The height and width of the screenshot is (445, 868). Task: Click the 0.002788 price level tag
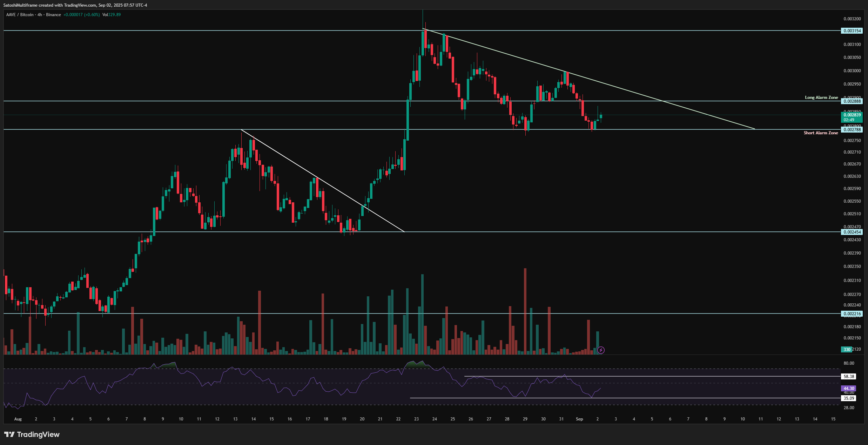coord(852,130)
